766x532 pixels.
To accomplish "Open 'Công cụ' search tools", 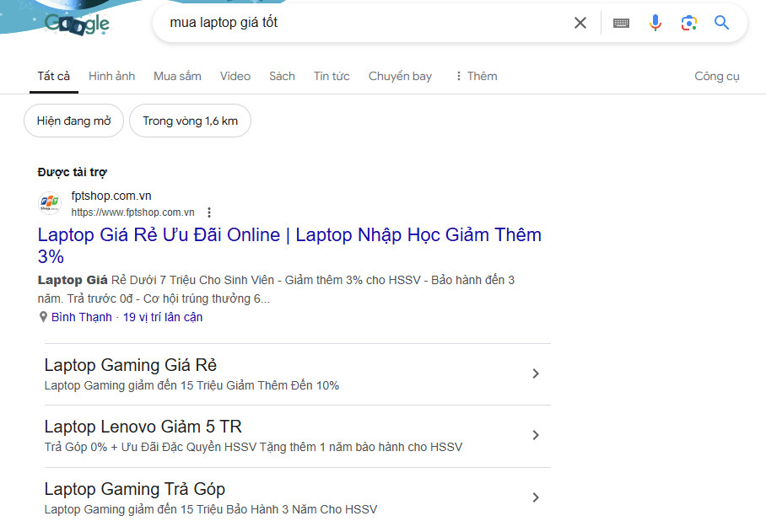I will click(x=717, y=76).
